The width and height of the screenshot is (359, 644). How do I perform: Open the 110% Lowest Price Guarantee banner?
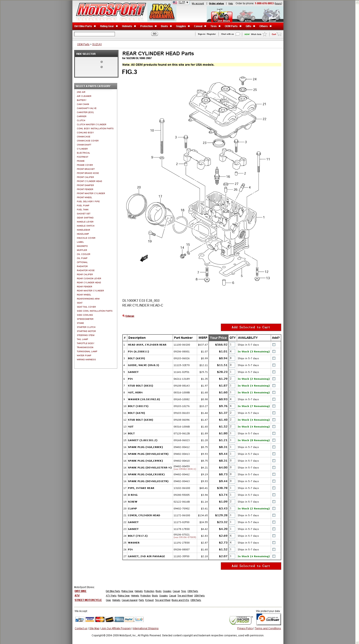[x=162, y=12]
